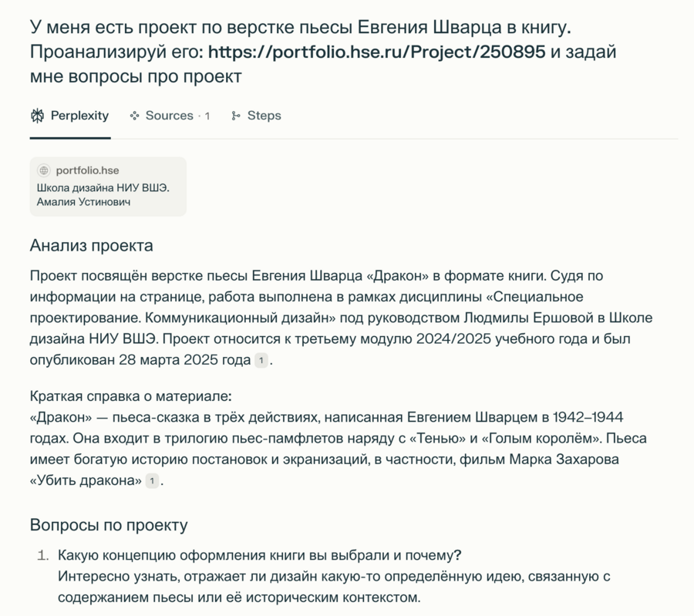Click the portfolio.hse domain on the source card
This screenshot has height=616, width=694.
(x=87, y=170)
